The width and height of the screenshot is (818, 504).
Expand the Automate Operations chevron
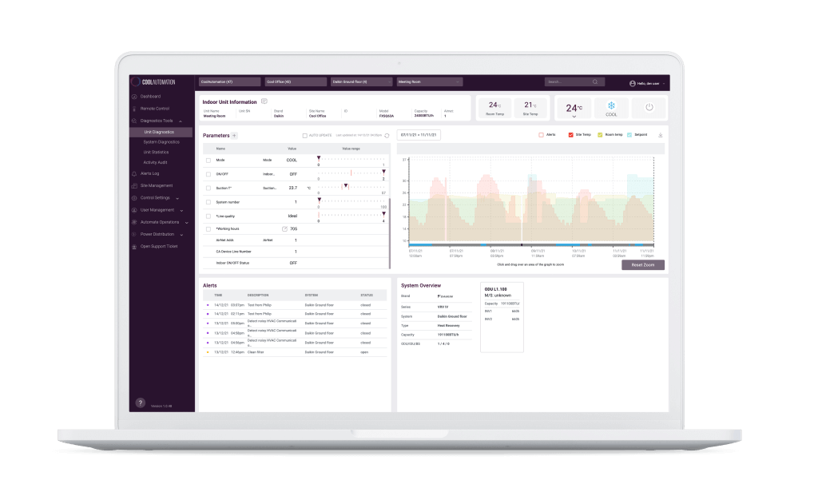(x=187, y=223)
